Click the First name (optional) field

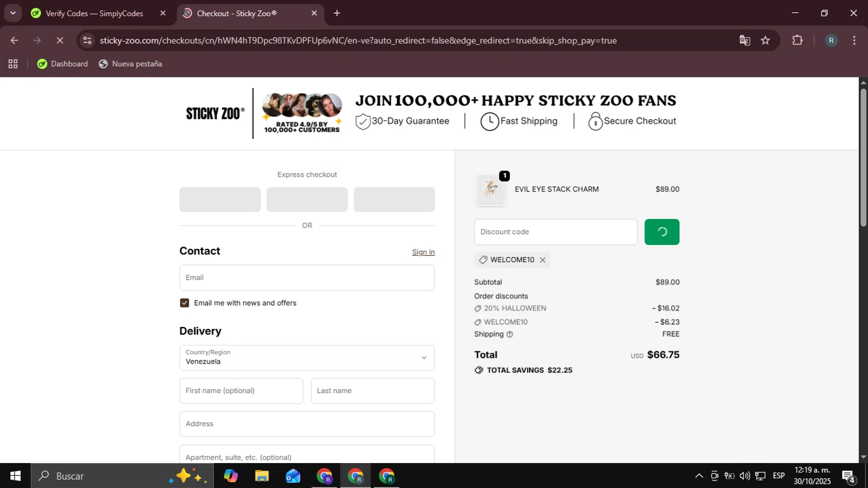tap(241, 391)
